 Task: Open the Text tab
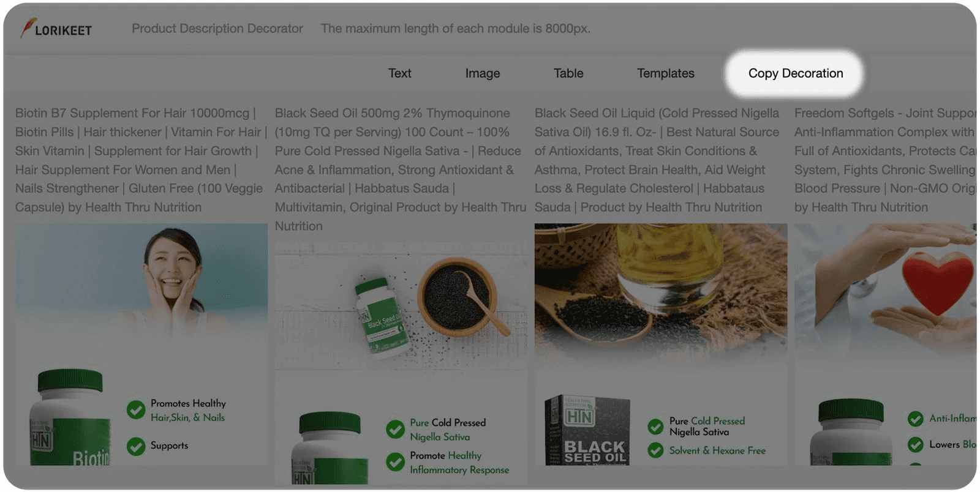pos(399,73)
